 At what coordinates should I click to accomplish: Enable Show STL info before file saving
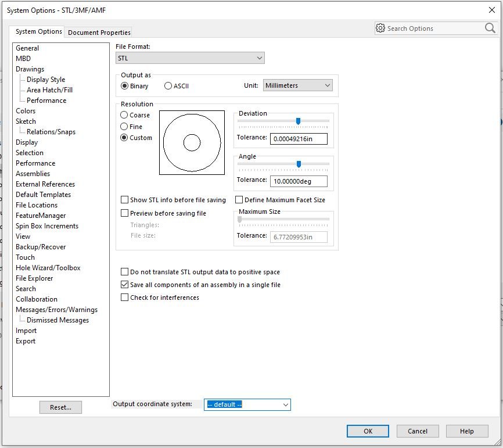[x=125, y=200]
